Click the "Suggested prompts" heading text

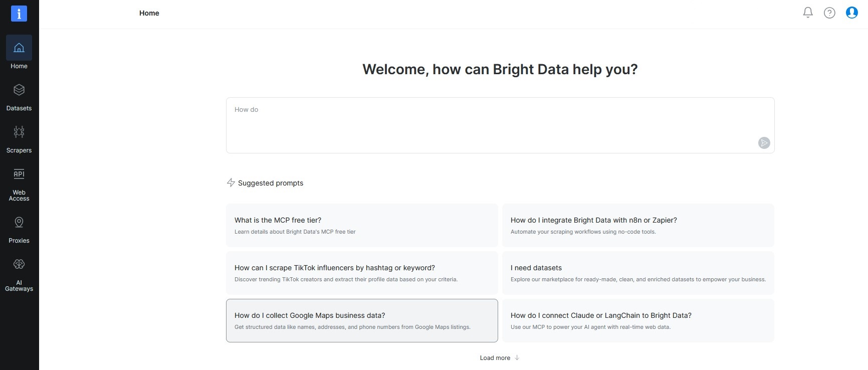click(x=271, y=183)
